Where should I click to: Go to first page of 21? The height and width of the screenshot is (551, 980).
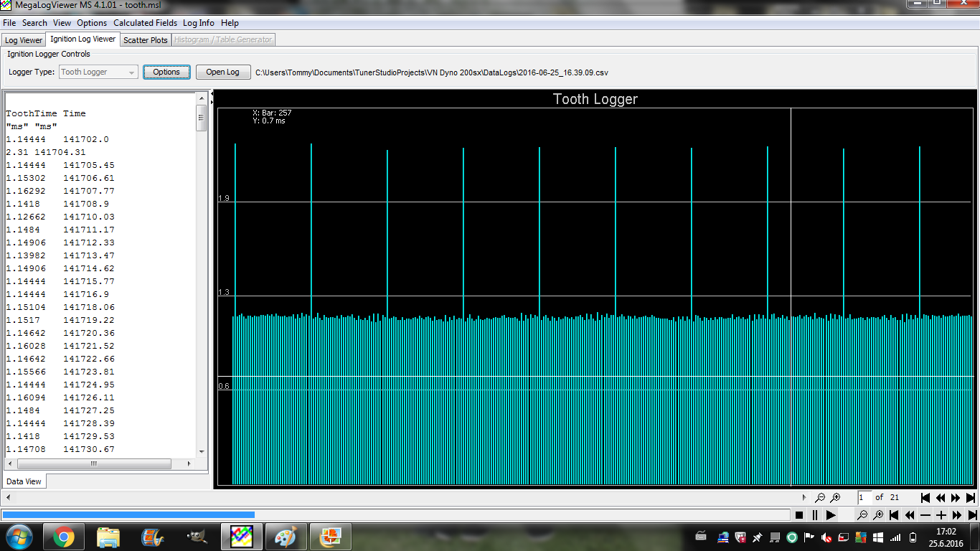(925, 497)
